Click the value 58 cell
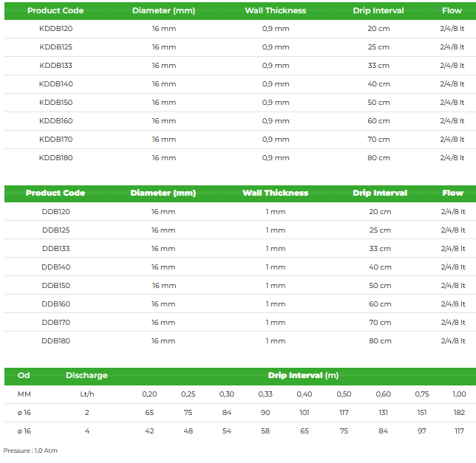476x463 pixels. point(265,431)
